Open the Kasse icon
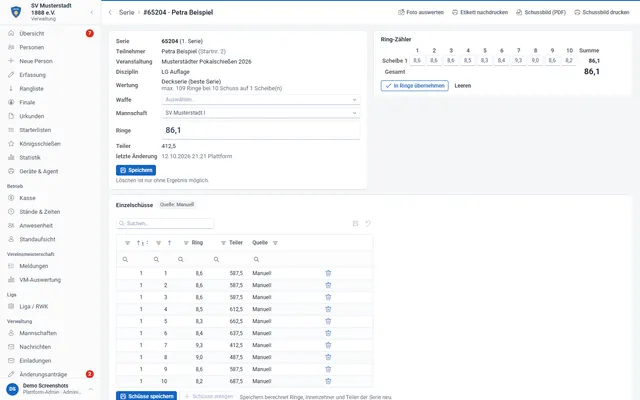The height and width of the screenshot is (400, 640). (11, 198)
